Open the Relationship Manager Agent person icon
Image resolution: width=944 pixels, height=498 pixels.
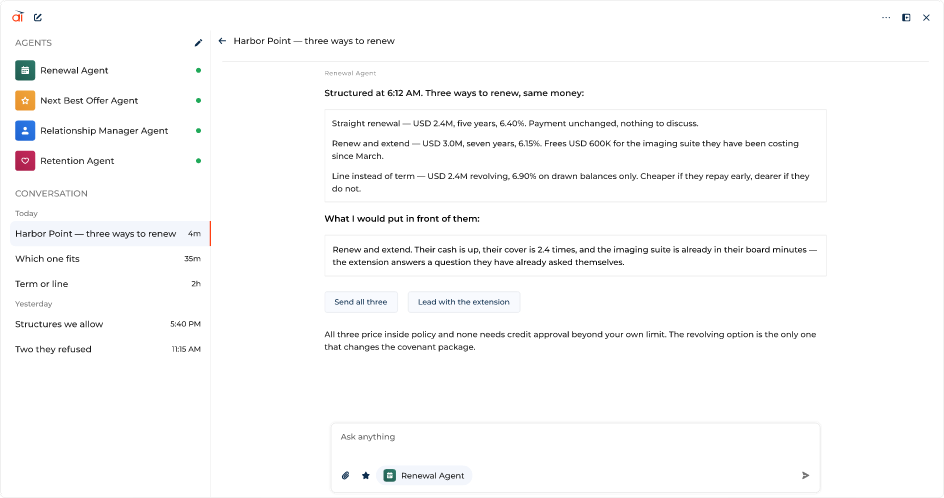(x=25, y=131)
